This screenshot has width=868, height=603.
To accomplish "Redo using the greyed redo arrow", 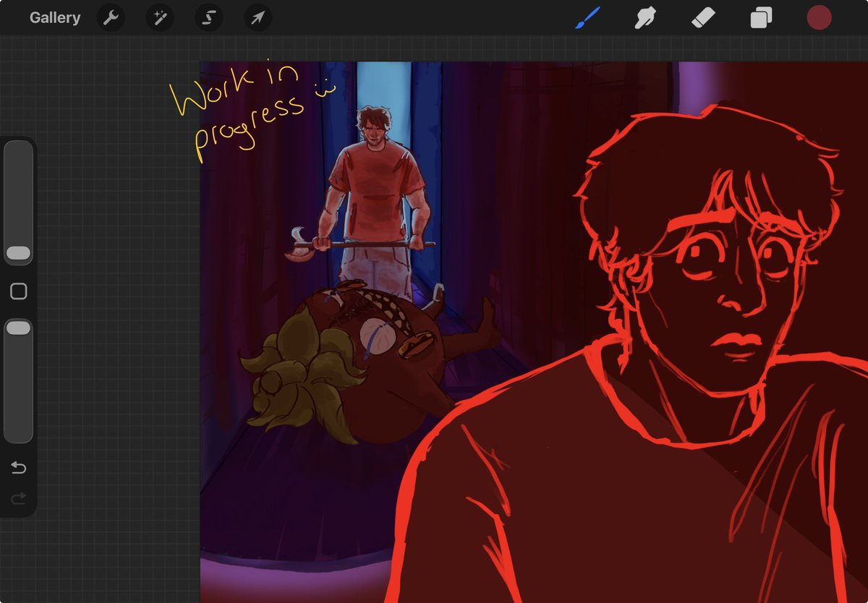I will pyautogui.click(x=19, y=497).
